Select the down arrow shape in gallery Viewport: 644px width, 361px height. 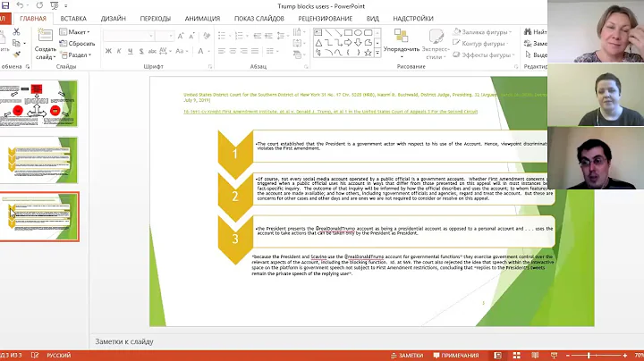[x=358, y=43]
